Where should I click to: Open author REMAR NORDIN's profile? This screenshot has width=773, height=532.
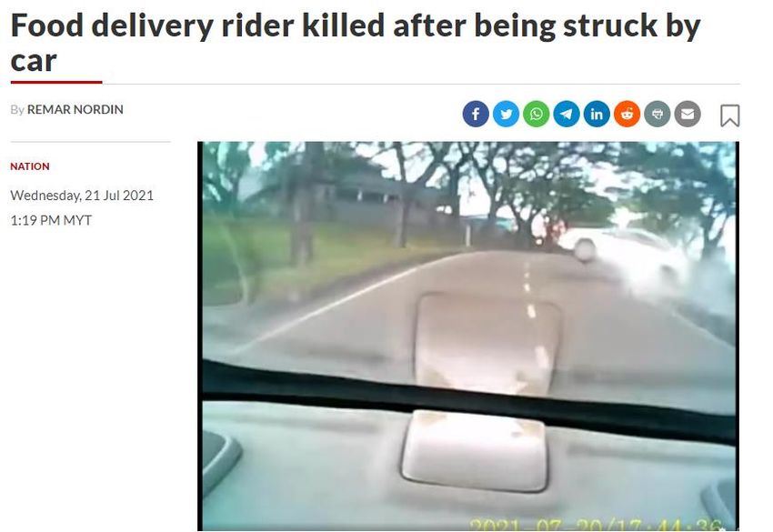75,109
